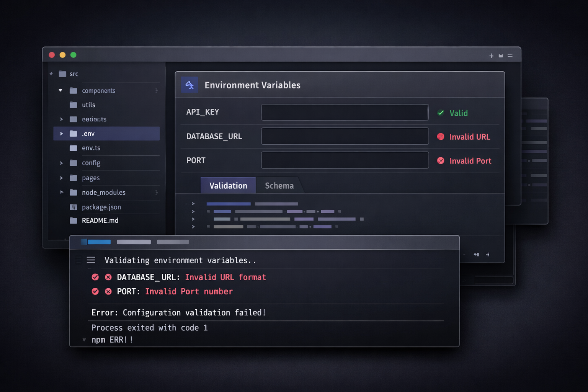The image size is (588, 392).
Task: Click the utils folder icon
Action: (73, 105)
